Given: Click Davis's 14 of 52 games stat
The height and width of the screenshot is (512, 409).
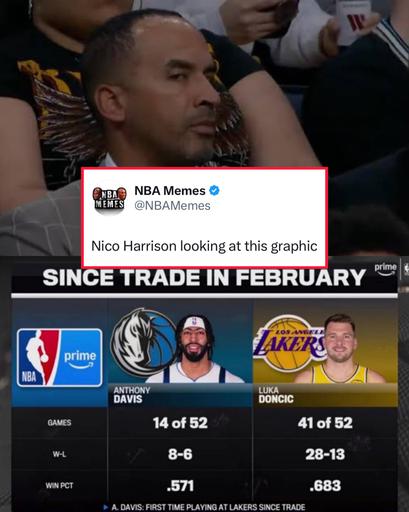Looking at the screenshot, I should coord(180,423).
